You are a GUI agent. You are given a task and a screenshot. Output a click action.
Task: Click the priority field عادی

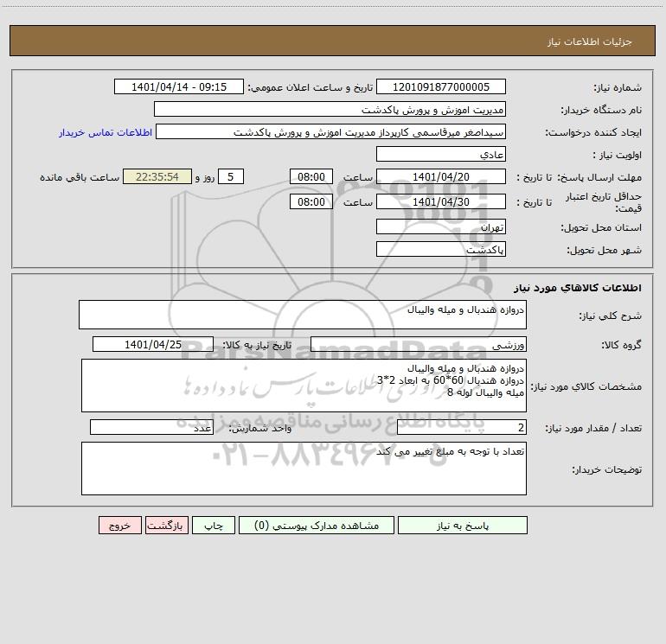tap(441, 154)
